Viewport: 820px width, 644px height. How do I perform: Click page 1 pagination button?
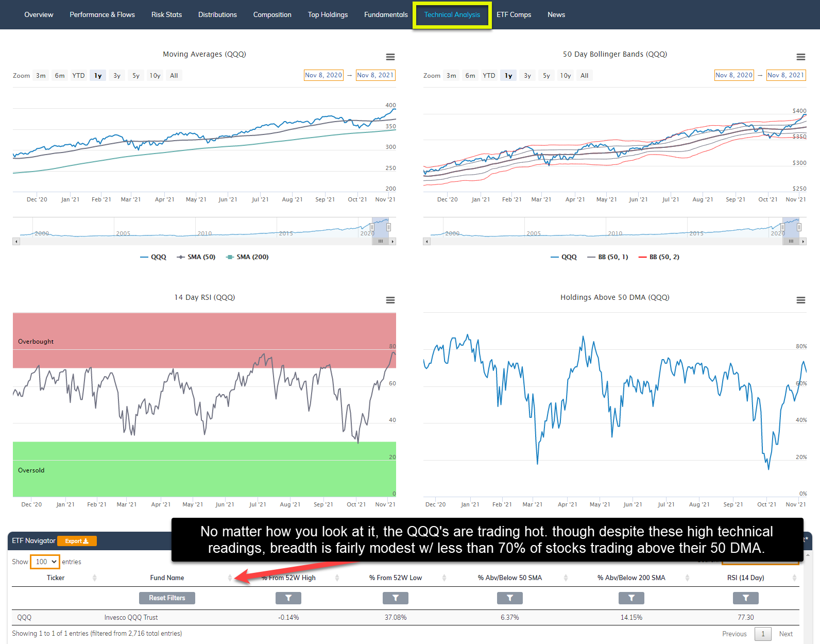tap(763, 634)
